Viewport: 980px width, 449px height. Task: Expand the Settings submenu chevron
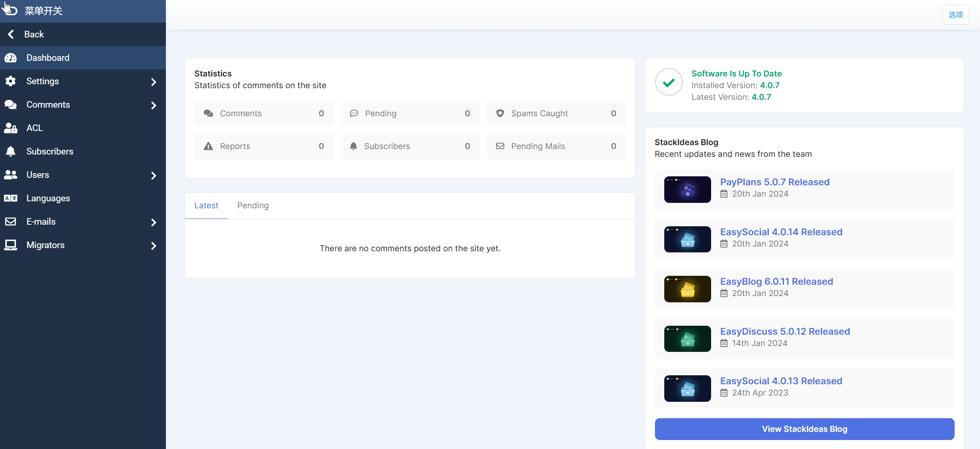153,82
